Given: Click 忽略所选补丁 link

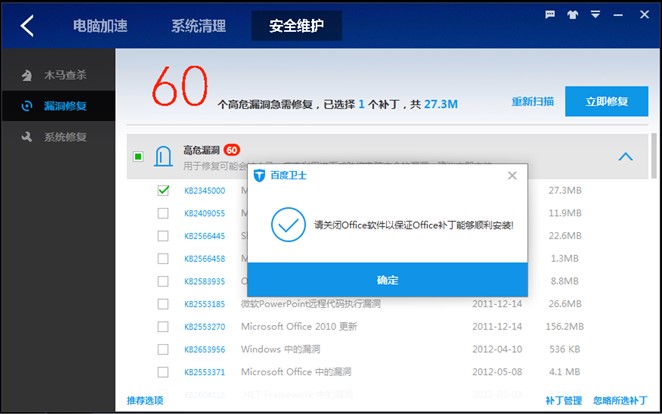Looking at the screenshot, I should coord(620,400).
